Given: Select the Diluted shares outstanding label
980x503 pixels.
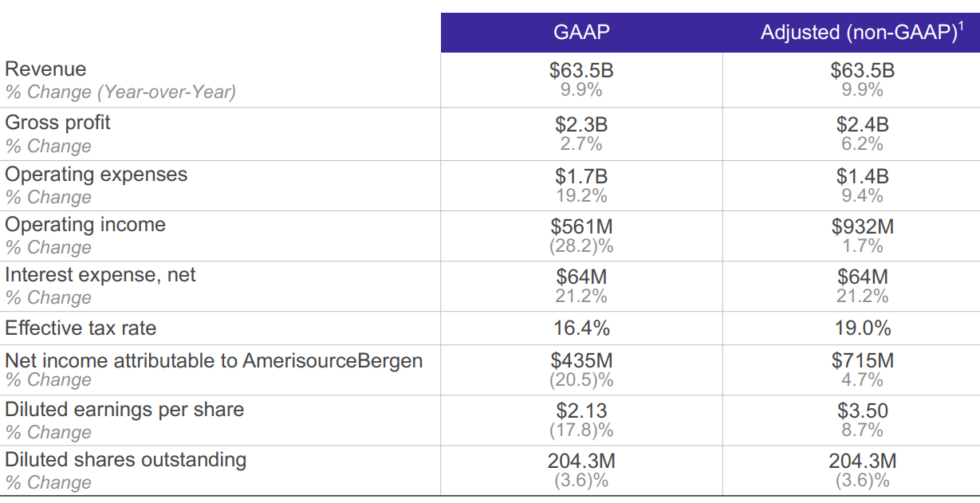Looking at the screenshot, I should pos(125,460).
